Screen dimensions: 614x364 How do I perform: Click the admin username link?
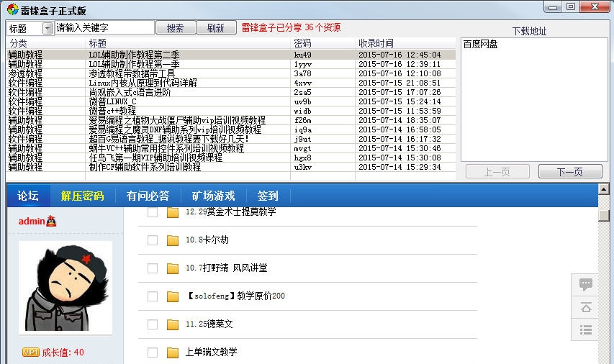click(32, 221)
